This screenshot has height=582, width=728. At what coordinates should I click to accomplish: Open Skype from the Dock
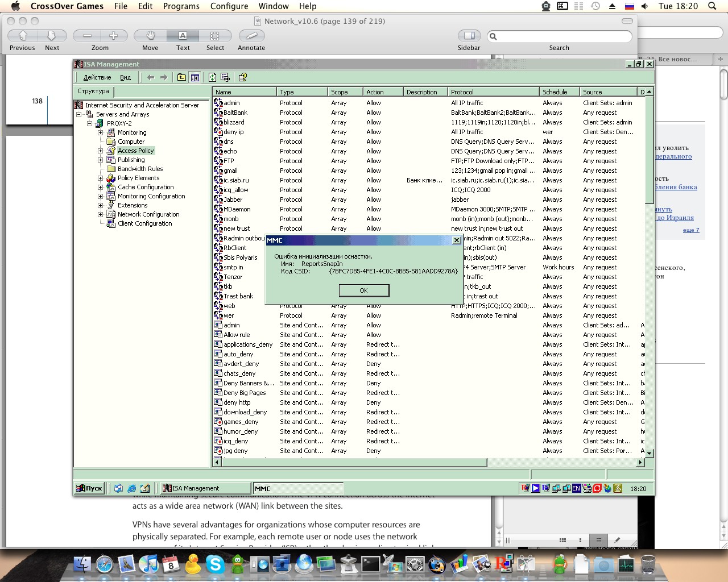point(215,564)
